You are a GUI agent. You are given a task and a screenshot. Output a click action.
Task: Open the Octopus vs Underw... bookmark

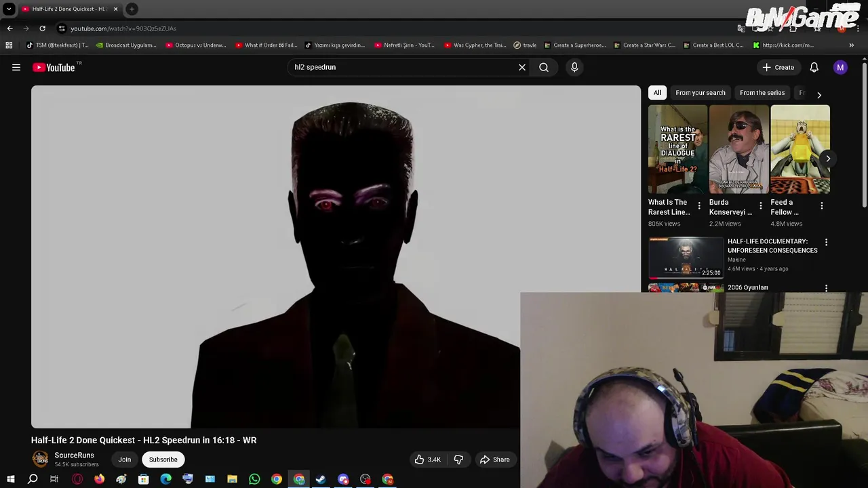[195, 45]
